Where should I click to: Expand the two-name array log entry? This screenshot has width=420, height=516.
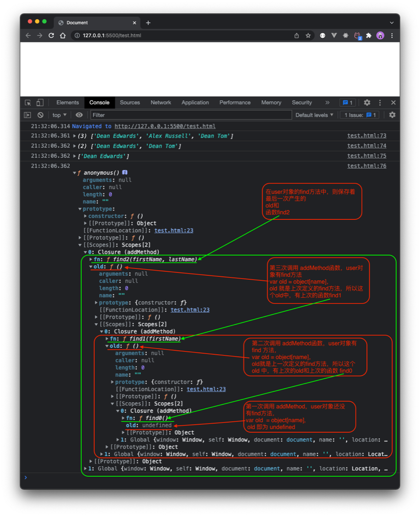tap(75, 146)
